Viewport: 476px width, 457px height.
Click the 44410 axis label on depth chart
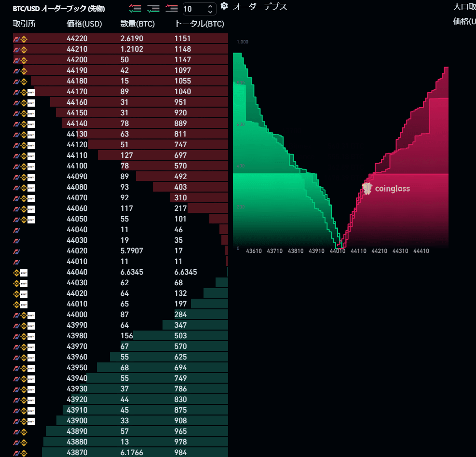point(422,251)
